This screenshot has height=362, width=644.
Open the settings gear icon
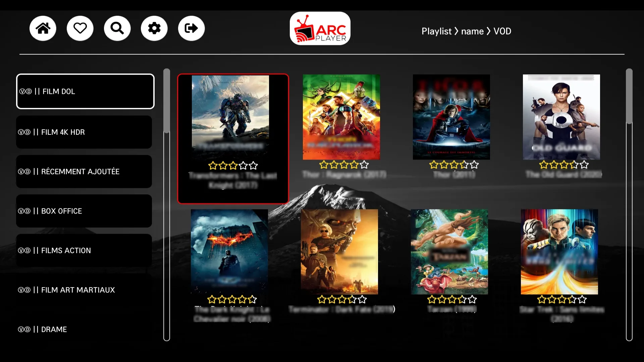coord(154,28)
